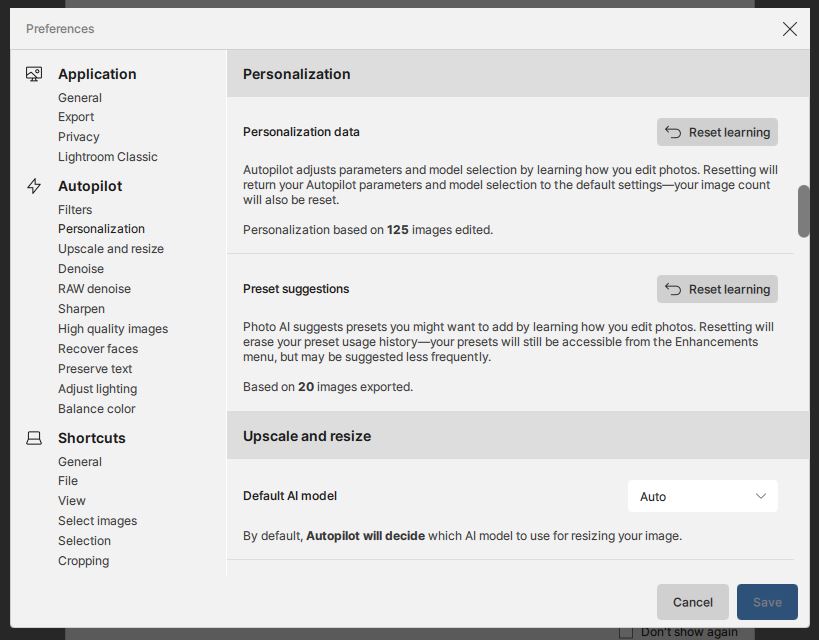Click the undo arrow icon on Personalization data reset

(676, 131)
